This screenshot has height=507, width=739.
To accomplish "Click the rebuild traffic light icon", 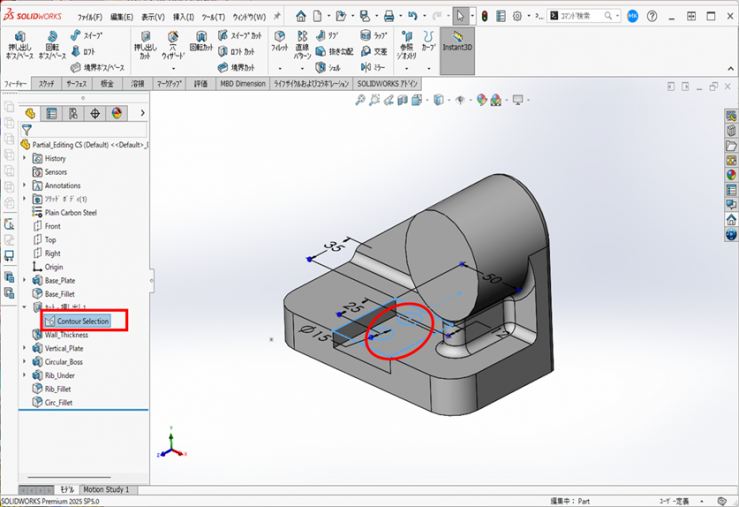I will click(484, 16).
